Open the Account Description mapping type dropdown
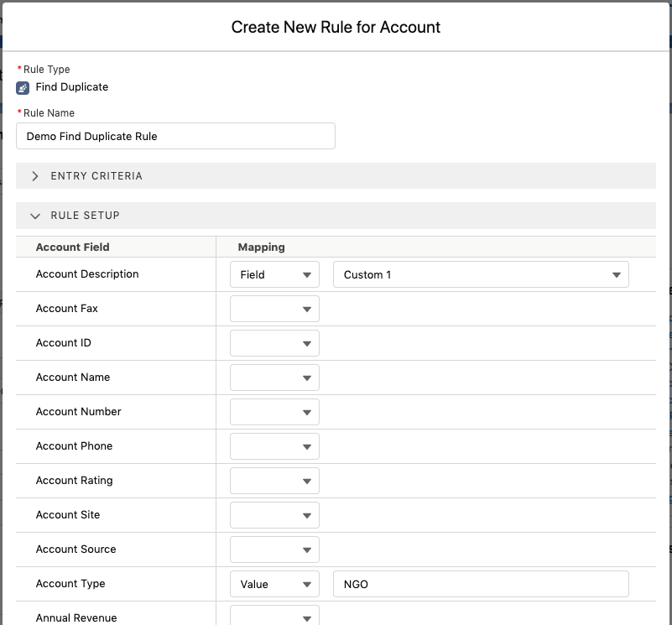 [274, 273]
